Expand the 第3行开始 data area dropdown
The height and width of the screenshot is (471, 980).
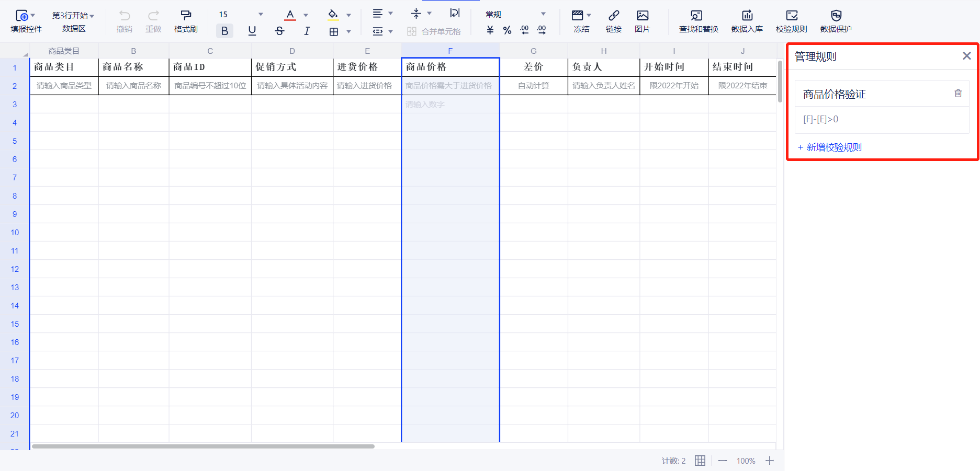click(x=92, y=16)
